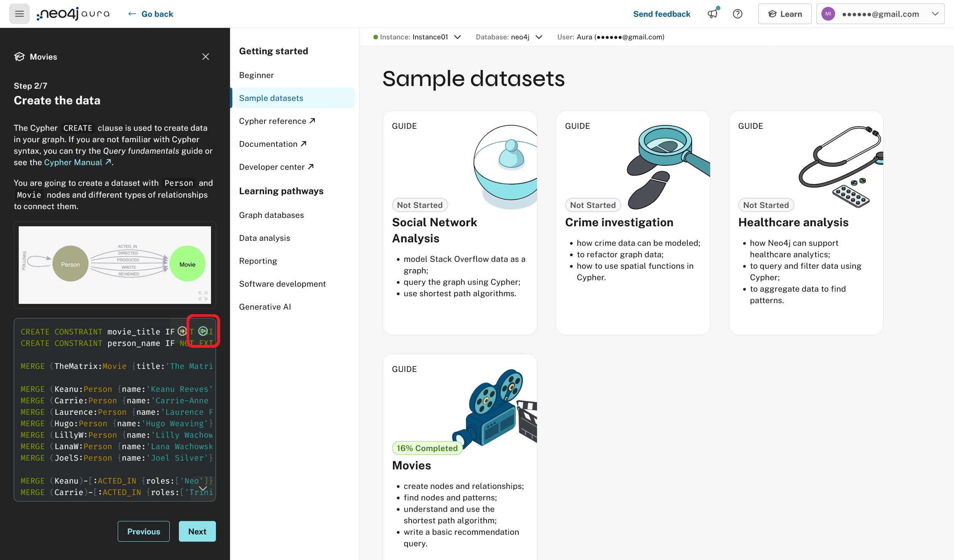
Task: Click the Sample datasets page heading
Action: coord(473,78)
